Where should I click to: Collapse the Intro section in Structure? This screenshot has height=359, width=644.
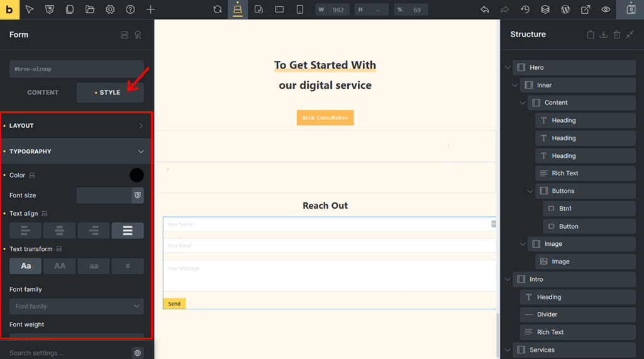tap(508, 279)
